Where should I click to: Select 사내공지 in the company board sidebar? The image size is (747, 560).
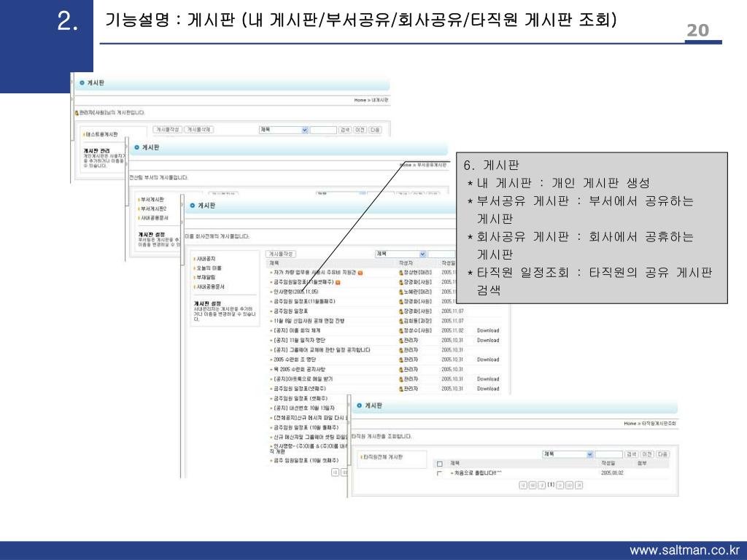pyautogui.click(x=205, y=259)
